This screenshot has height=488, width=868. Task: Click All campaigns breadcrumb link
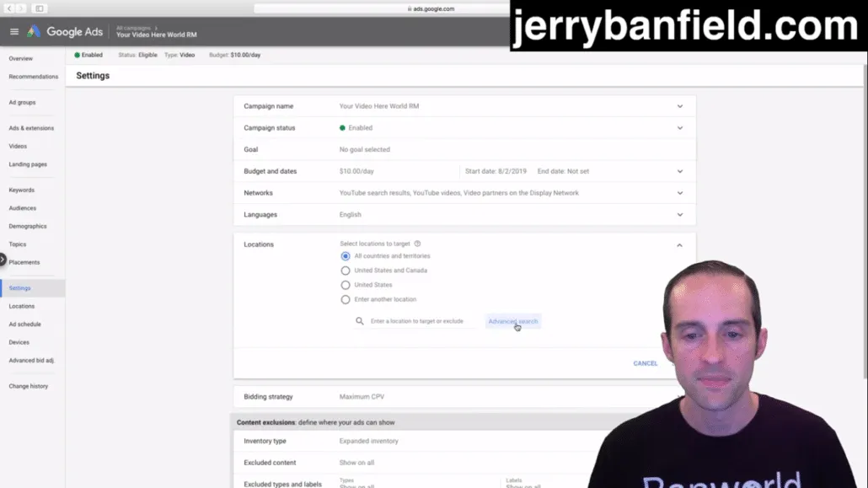(x=133, y=28)
